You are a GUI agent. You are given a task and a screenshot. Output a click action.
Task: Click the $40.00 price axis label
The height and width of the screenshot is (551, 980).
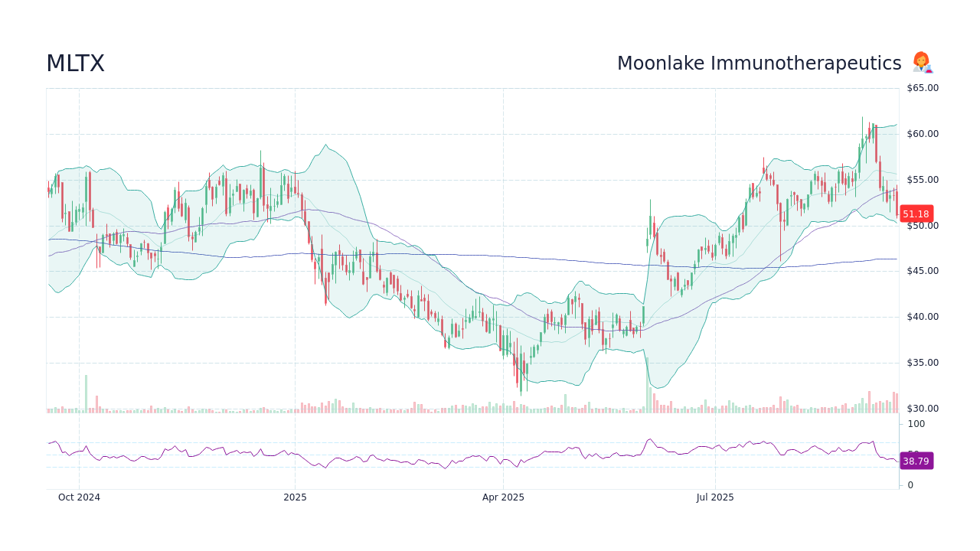tap(923, 317)
